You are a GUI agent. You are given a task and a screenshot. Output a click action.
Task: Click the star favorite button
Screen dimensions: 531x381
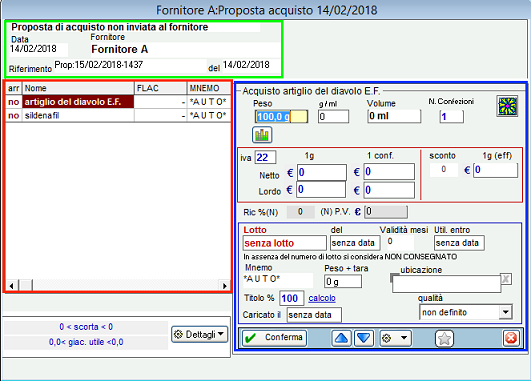pos(444,338)
